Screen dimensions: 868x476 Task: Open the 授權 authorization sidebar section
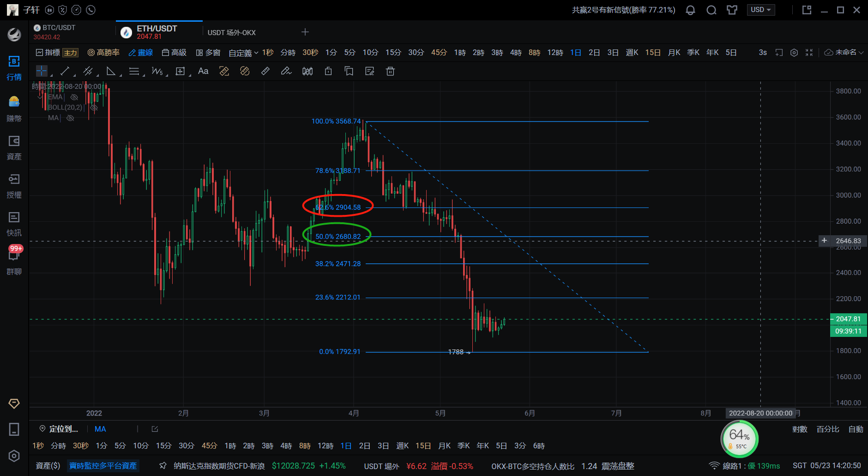(14, 186)
